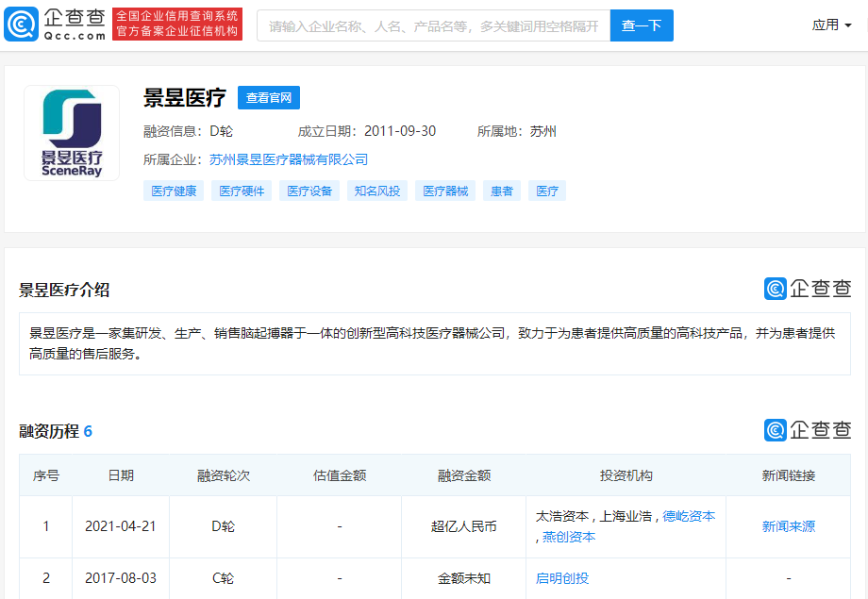Click the 景昱医疗介绍 section heading
This screenshot has width=868, height=599.
tap(64, 290)
